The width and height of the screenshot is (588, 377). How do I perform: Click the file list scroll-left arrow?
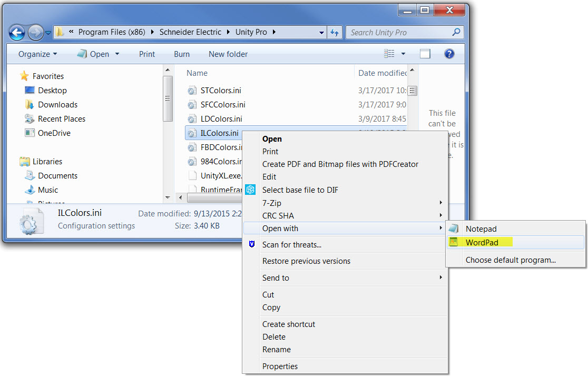(180, 197)
